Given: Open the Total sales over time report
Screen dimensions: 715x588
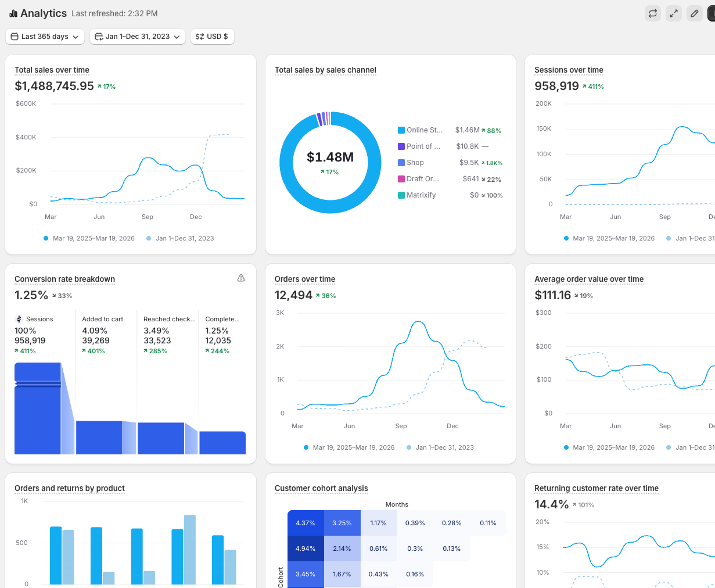Looking at the screenshot, I should (52, 70).
